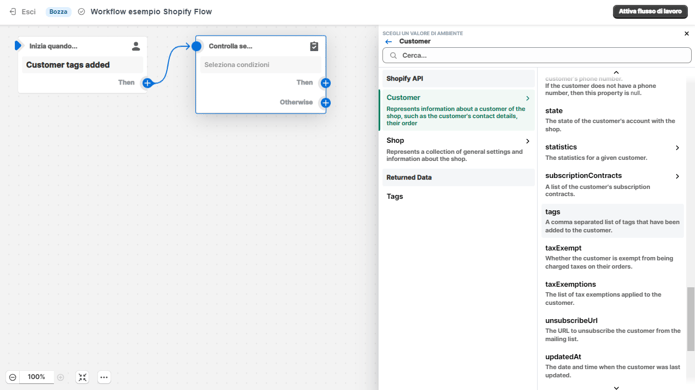Click the 'Shopify API' section header

(x=458, y=78)
